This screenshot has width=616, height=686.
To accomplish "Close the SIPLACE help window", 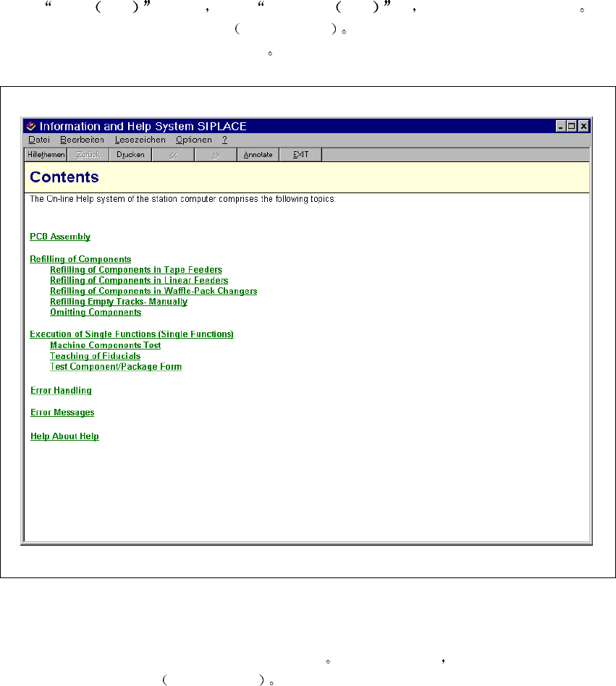I will [583, 127].
